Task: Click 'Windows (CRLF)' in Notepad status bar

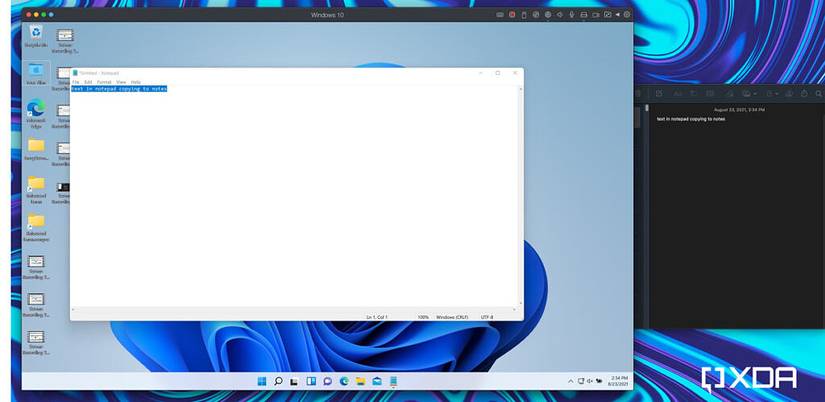Action: click(x=452, y=317)
